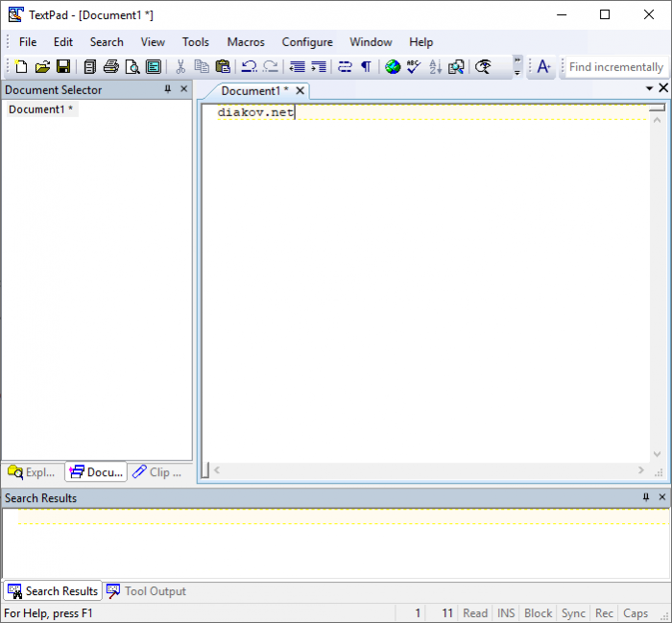The height and width of the screenshot is (623, 672).
Task: Toggle visible spaces with the paragraph mark icon
Action: tap(366, 67)
